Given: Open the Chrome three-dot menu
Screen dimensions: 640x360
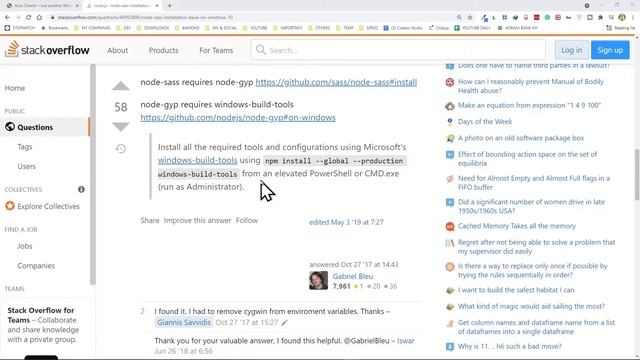Looking at the screenshot, I should pyautogui.click(x=633, y=17).
